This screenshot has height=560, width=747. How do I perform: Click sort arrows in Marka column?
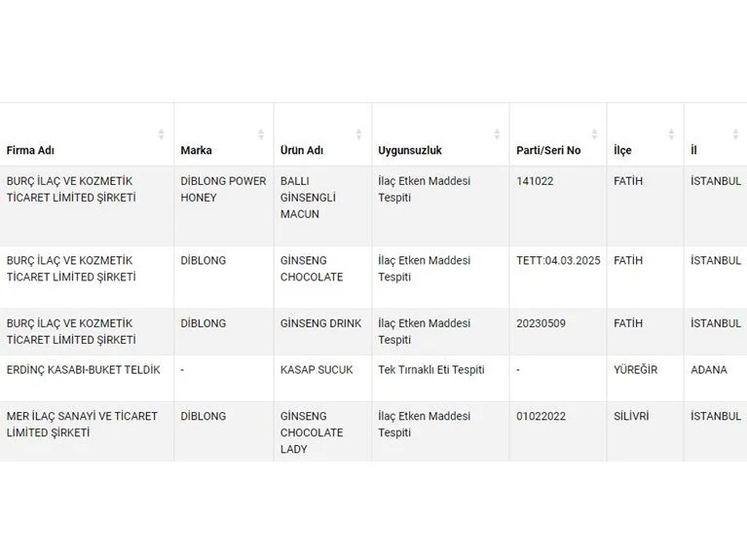(x=261, y=134)
